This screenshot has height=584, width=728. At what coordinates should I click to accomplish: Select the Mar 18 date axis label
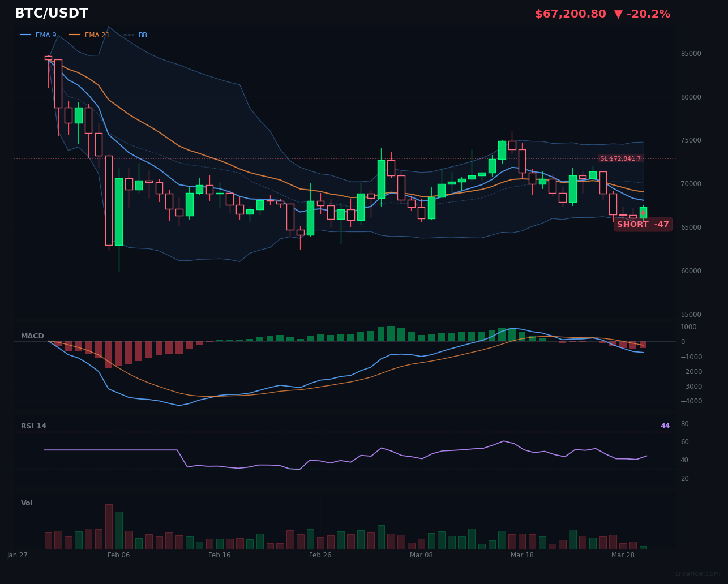[x=522, y=555]
